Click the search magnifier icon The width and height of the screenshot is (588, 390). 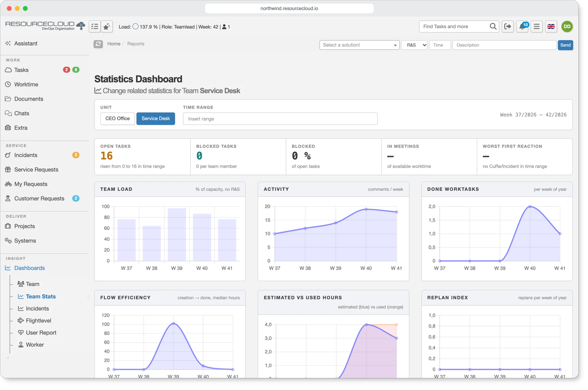[493, 26]
